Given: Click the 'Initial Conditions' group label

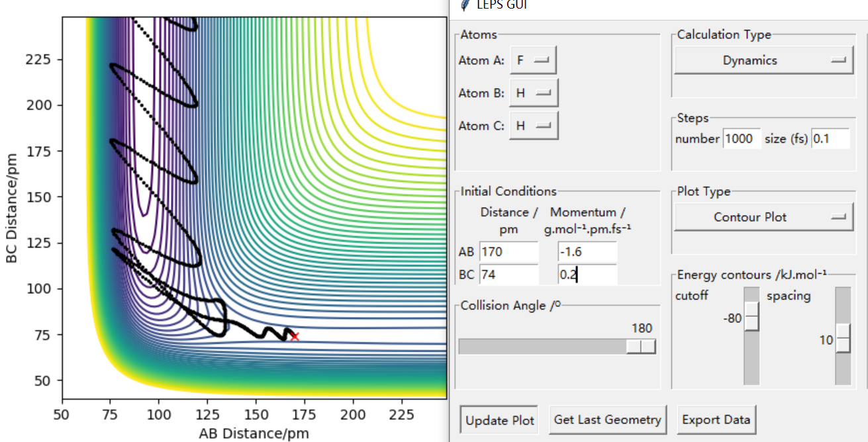Looking at the screenshot, I should point(508,191).
